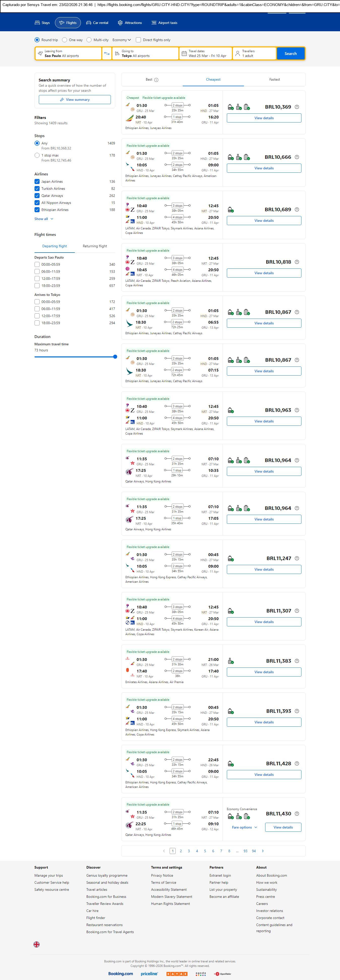Click the next page arrow in pagination
The height and width of the screenshot is (980, 340).
pos(263,851)
